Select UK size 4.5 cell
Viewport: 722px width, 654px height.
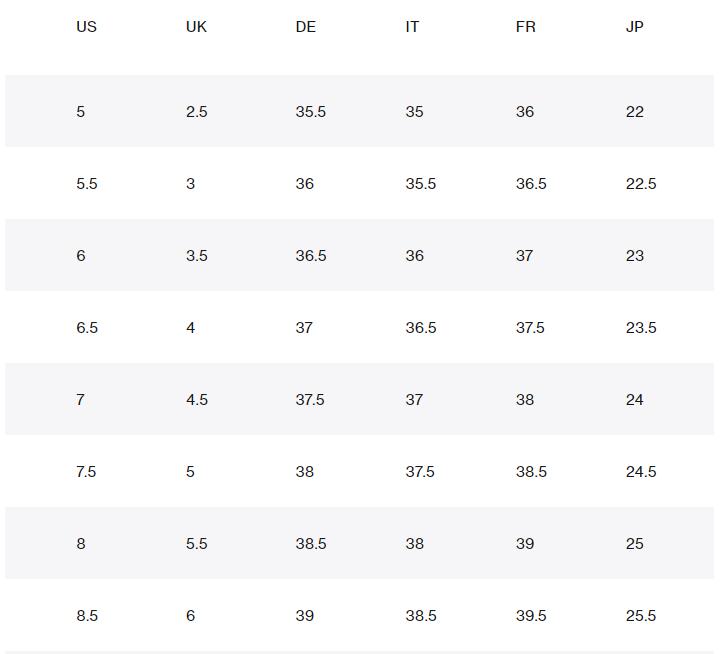click(x=197, y=400)
